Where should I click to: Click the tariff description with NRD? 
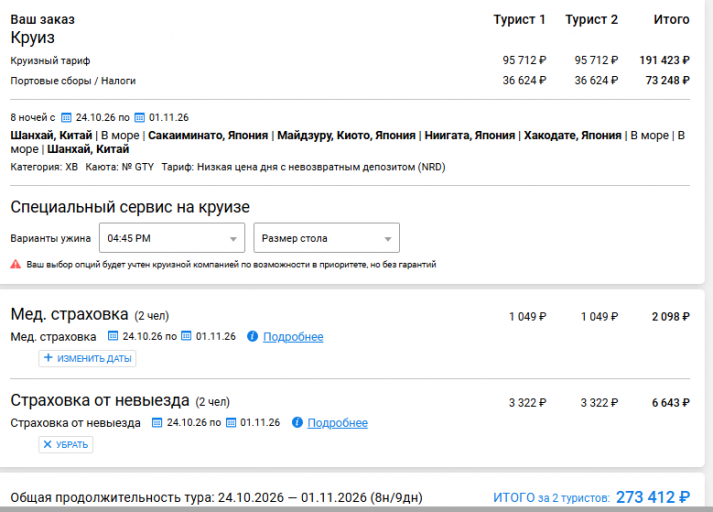coord(303,167)
